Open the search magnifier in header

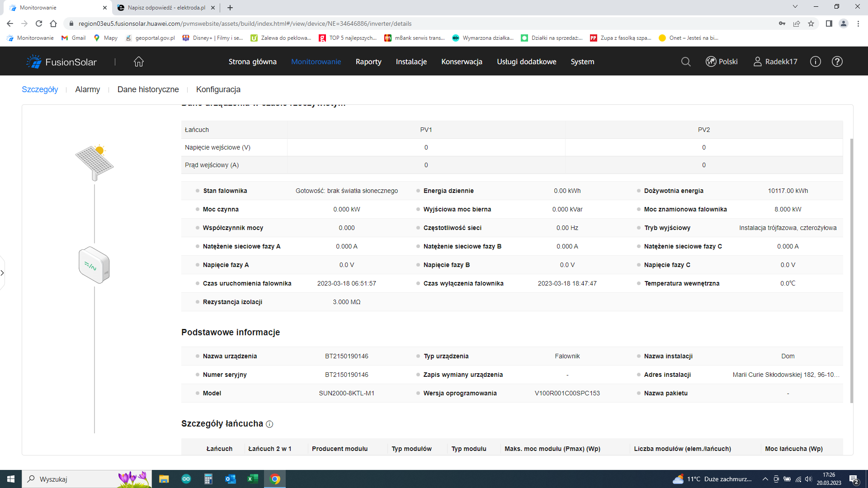point(686,61)
